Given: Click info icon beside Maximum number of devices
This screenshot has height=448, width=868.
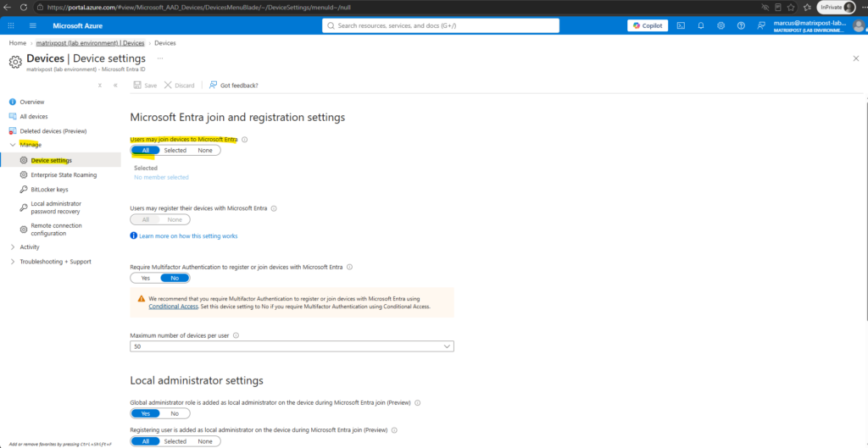Looking at the screenshot, I should coord(236,335).
